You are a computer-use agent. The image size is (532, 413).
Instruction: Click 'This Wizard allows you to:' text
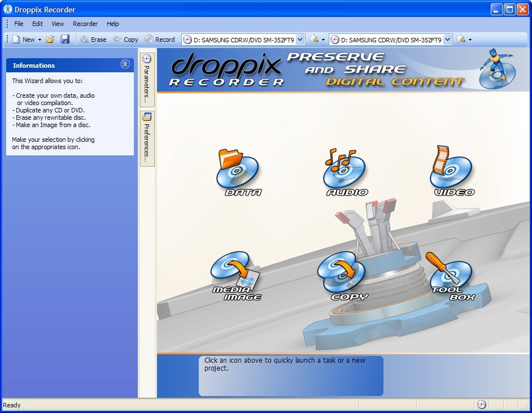click(x=47, y=81)
